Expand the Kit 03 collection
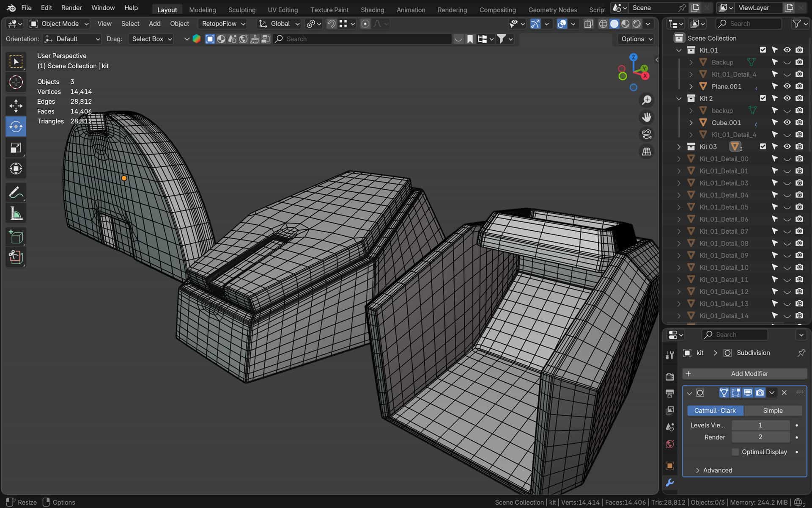This screenshot has height=508, width=812. (679, 147)
